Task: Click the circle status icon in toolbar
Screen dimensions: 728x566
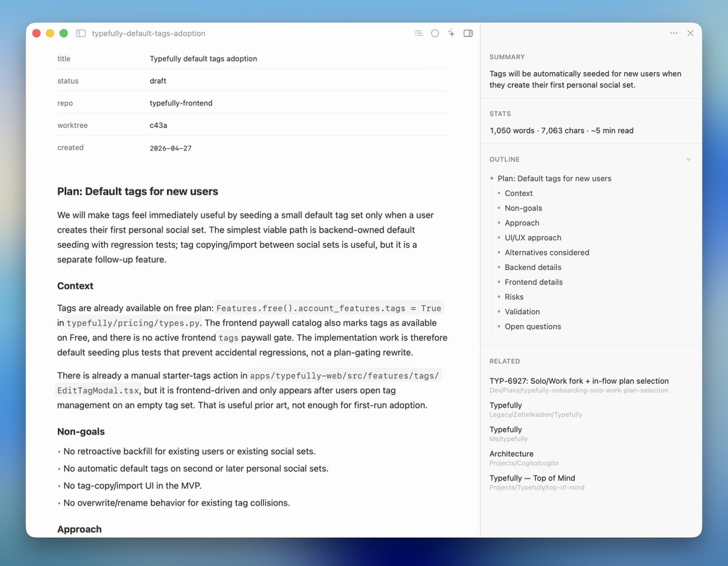Action: [435, 33]
